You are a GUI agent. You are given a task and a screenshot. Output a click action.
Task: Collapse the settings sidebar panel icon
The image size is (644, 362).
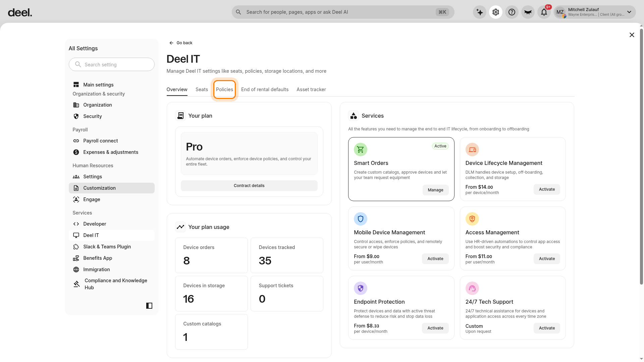point(149,306)
